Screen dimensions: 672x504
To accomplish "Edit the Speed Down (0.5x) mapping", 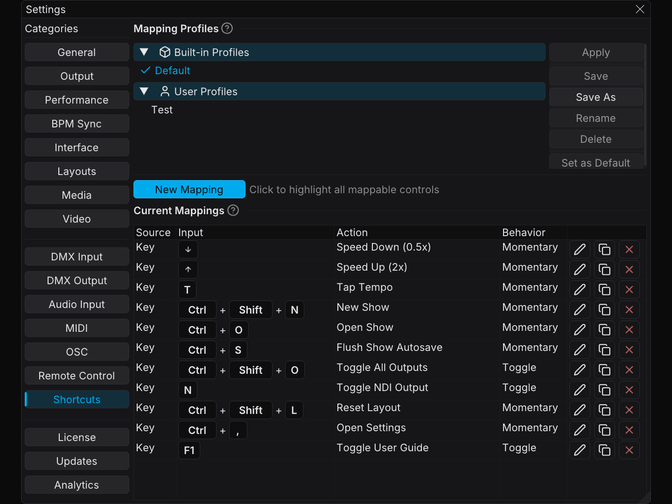I will point(579,249).
